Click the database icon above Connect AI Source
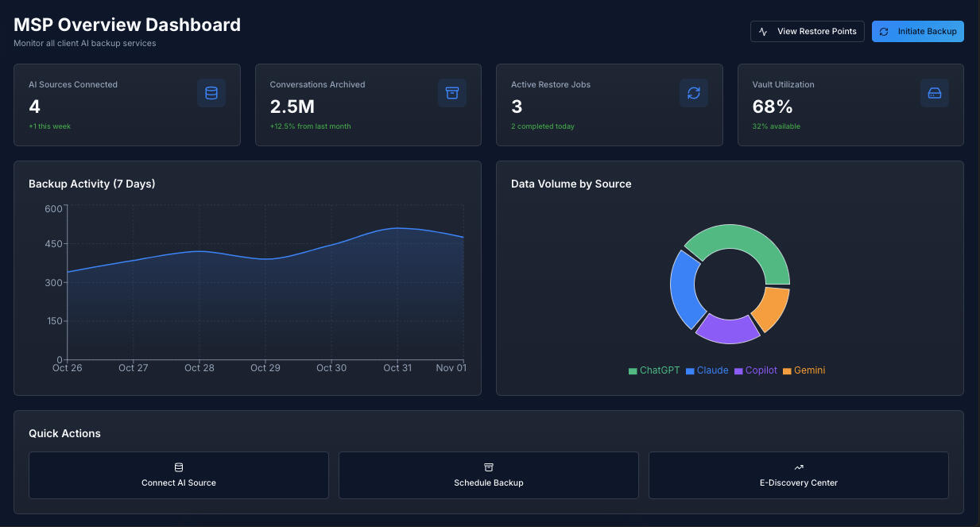The image size is (980, 527). [x=179, y=467]
